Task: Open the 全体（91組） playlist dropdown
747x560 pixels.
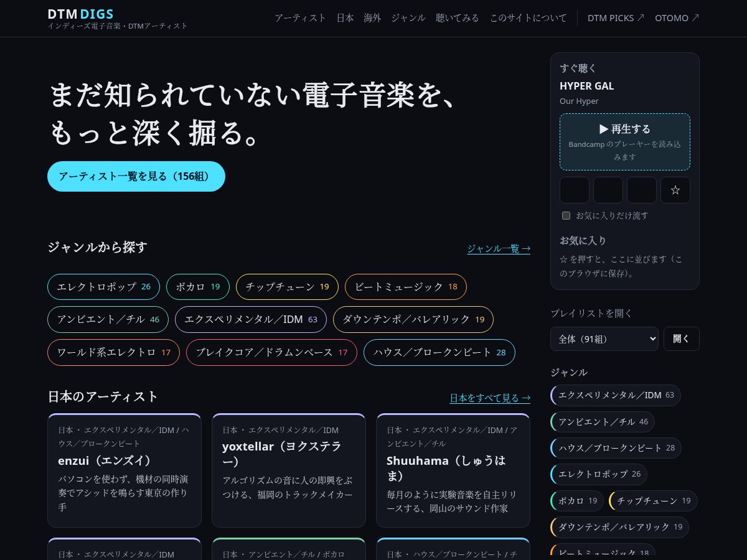Action: tap(604, 338)
